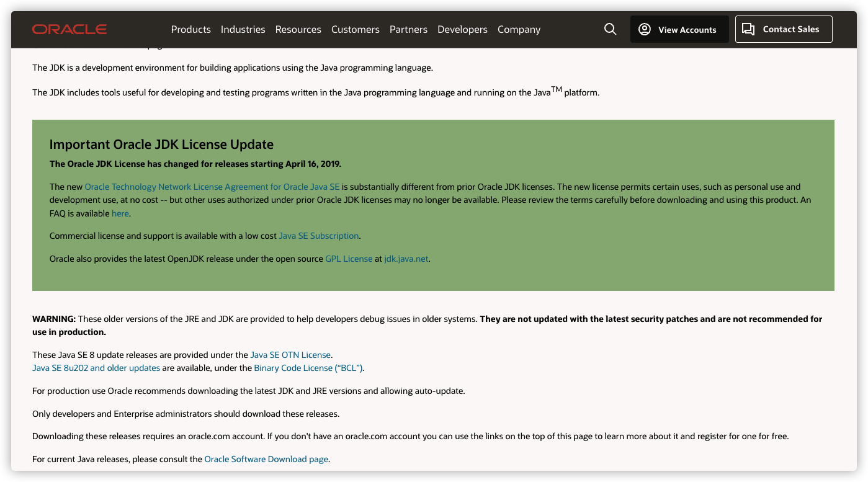The width and height of the screenshot is (868, 482).
Task: Open the Customers menu
Action: 356,29
